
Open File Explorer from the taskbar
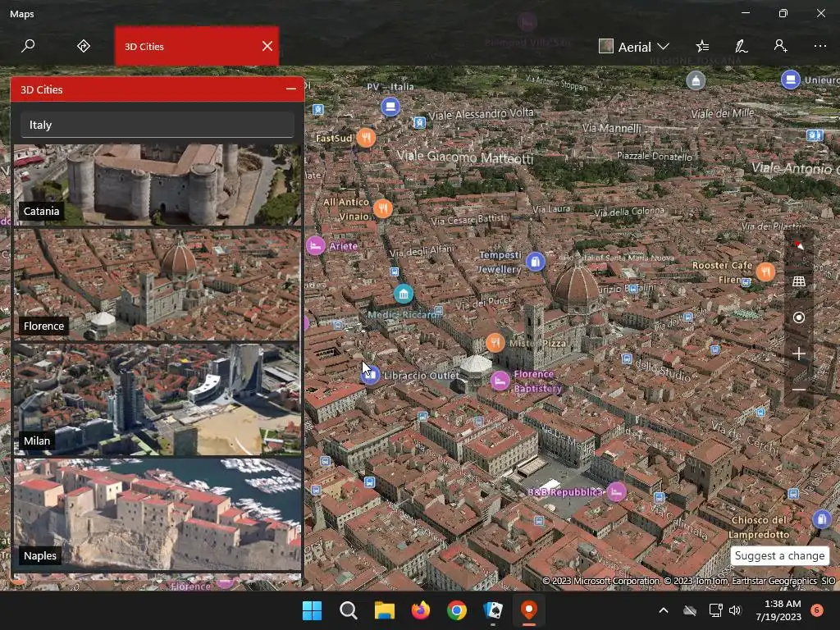384,610
